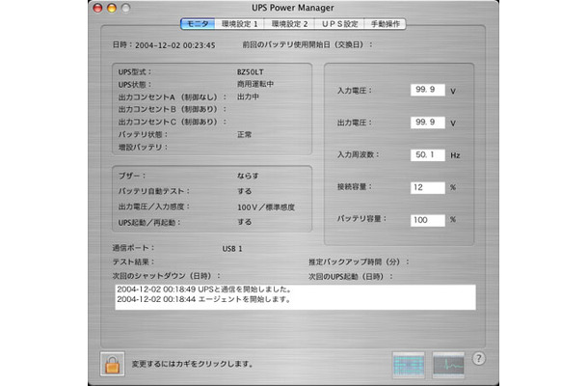Click the 出力電圧 value field
The height and width of the screenshot is (386, 588).
point(425,122)
